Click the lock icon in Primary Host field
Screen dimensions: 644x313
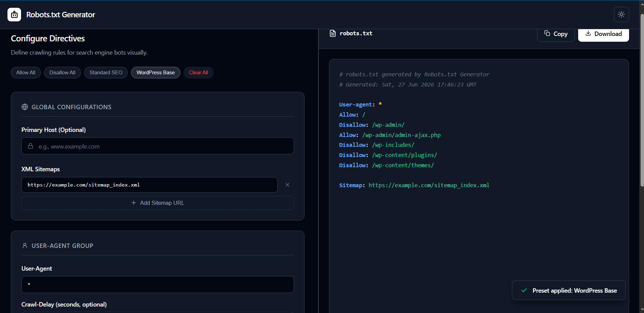31,146
